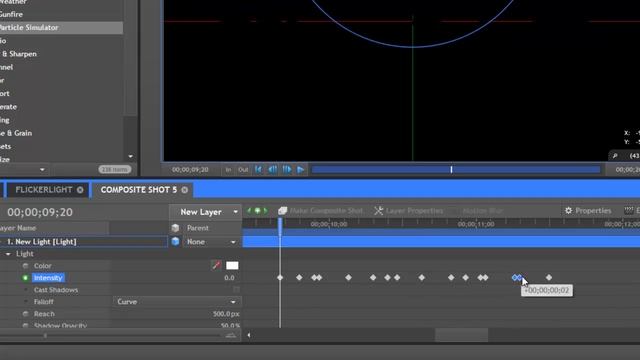Image resolution: width=640 pixels, height=360 pixels.
Task: Click the Layer Properties wrench icon
Action: coord(378,211)
